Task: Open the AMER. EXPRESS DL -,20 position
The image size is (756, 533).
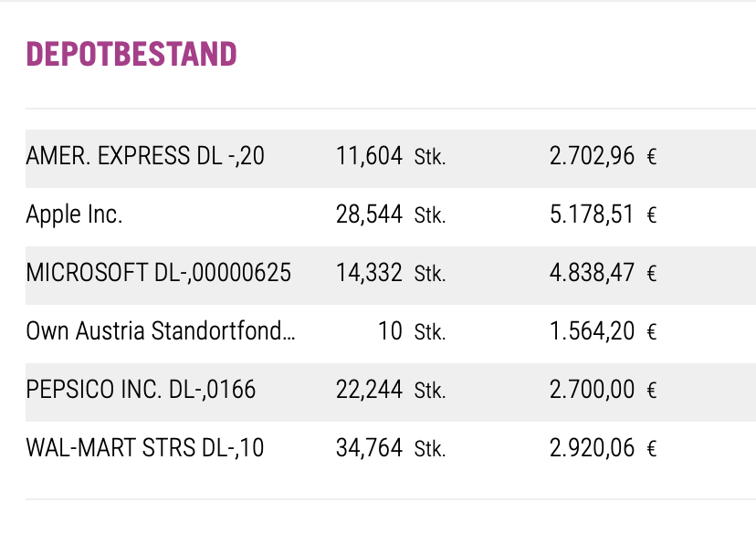Action: pyautogui.click(x=145, y=157)
